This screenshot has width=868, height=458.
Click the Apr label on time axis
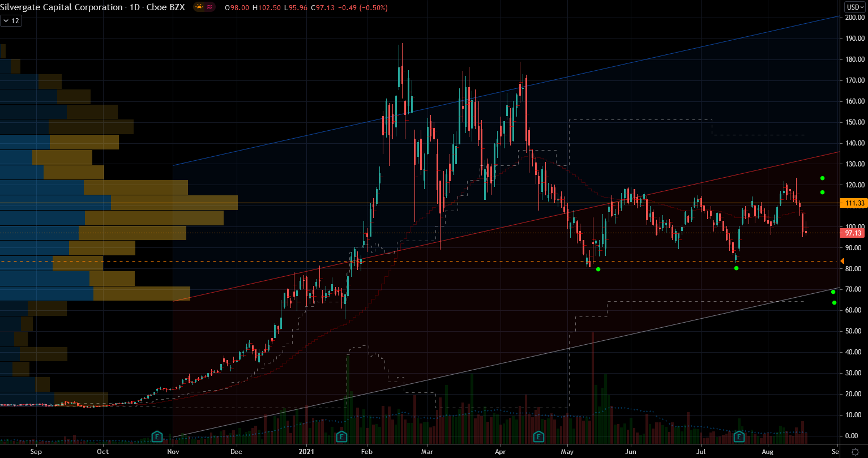click(x=501, y=452)
